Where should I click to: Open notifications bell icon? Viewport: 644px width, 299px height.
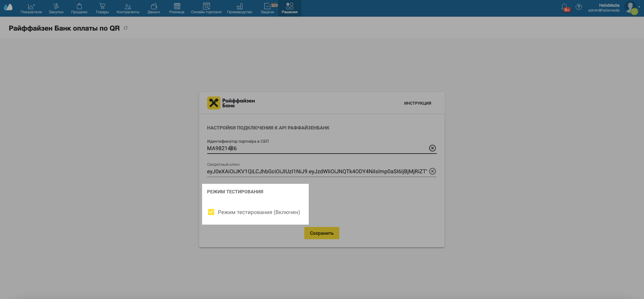[x=565, y=7]
